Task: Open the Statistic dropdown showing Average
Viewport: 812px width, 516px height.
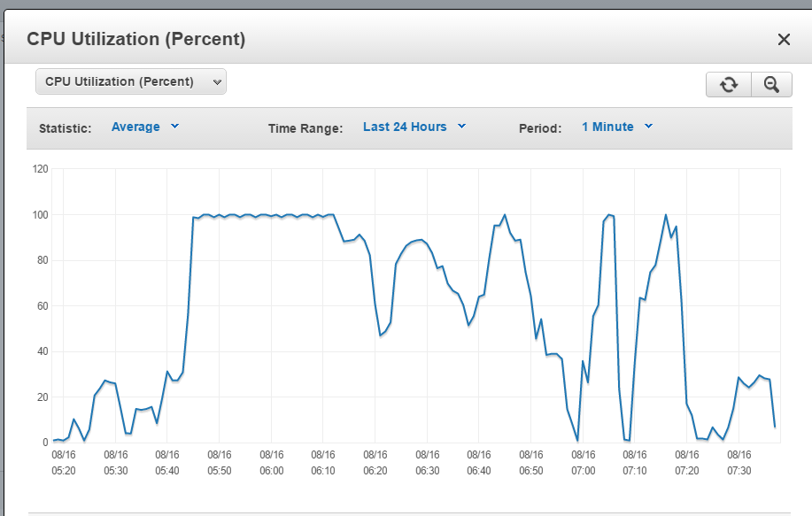Action: coord(145,127)
